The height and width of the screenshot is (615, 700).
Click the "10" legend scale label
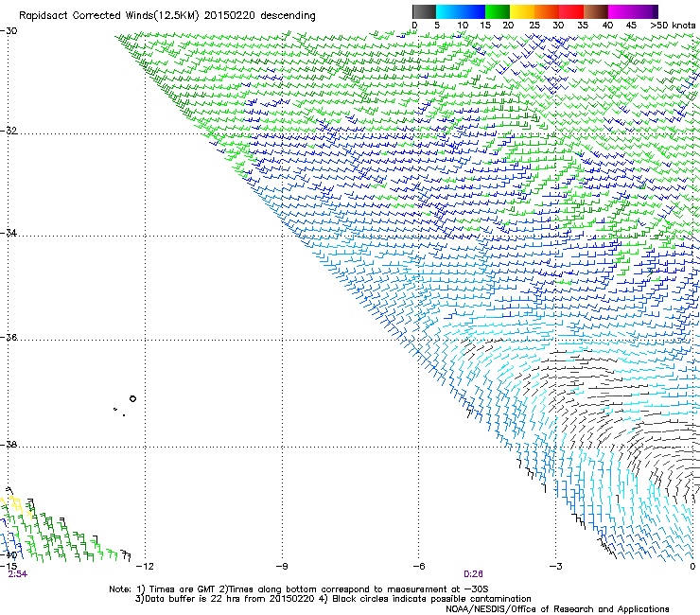pyautogui.click(x=463, y=26)
